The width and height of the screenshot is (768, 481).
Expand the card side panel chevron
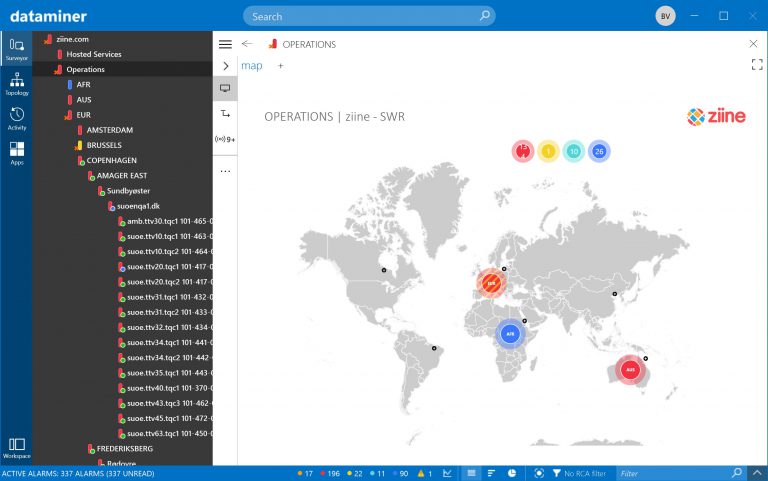coord(225,65)
